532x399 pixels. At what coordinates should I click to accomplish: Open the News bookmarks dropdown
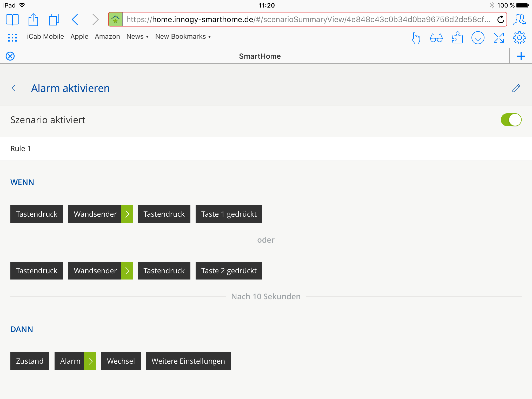click(x=137, y=37)
